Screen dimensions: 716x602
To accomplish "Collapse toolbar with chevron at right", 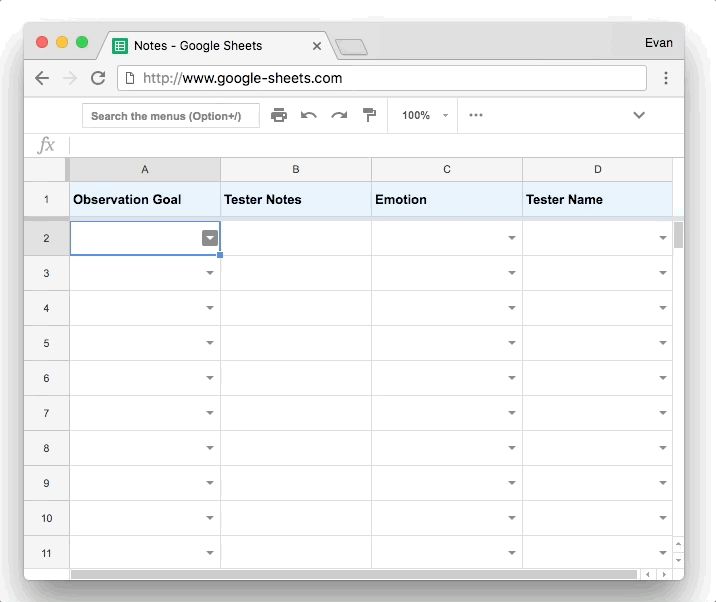I will point(639,115).
